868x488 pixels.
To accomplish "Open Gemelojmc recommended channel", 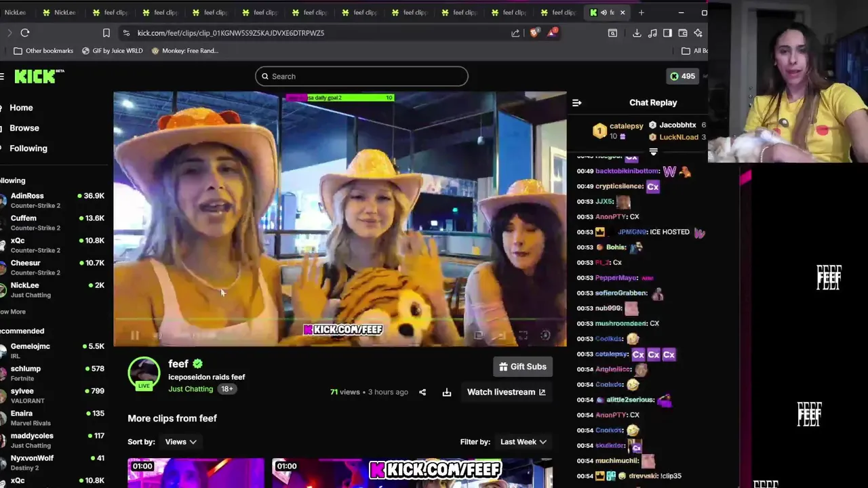I will coord(53,350).
